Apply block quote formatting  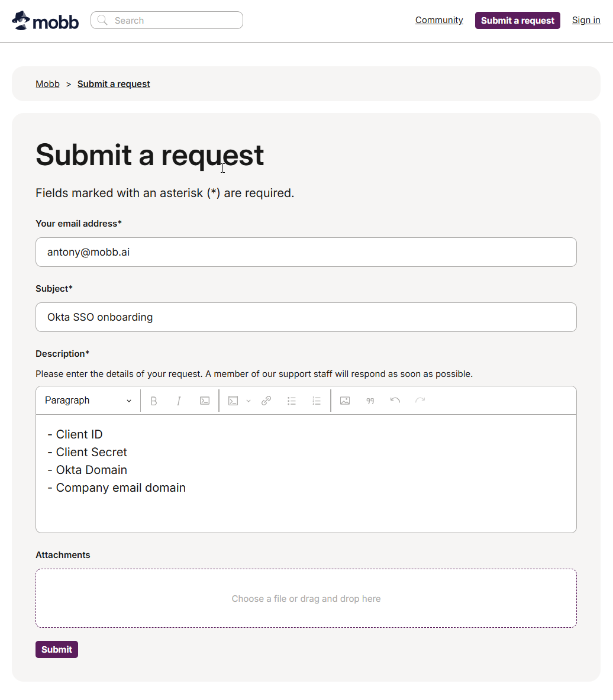370,401
